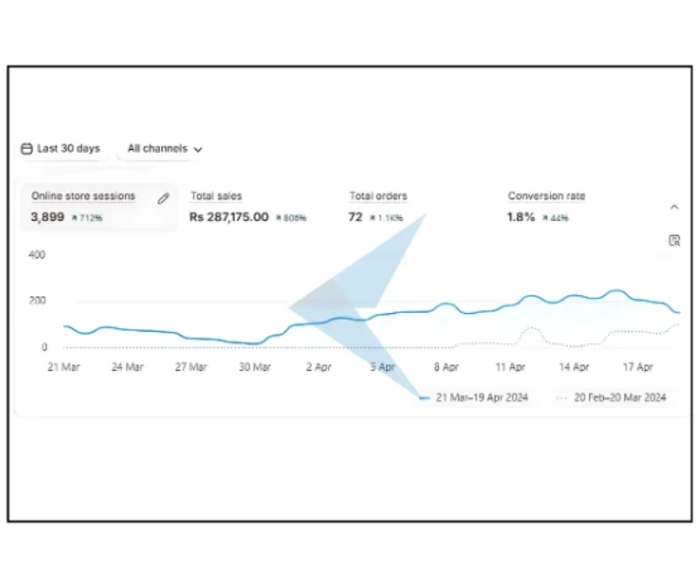This screenshot has height=588, width=700.
Task: Switch to the Conversion rate metric
Action: [x=546, y=197]
